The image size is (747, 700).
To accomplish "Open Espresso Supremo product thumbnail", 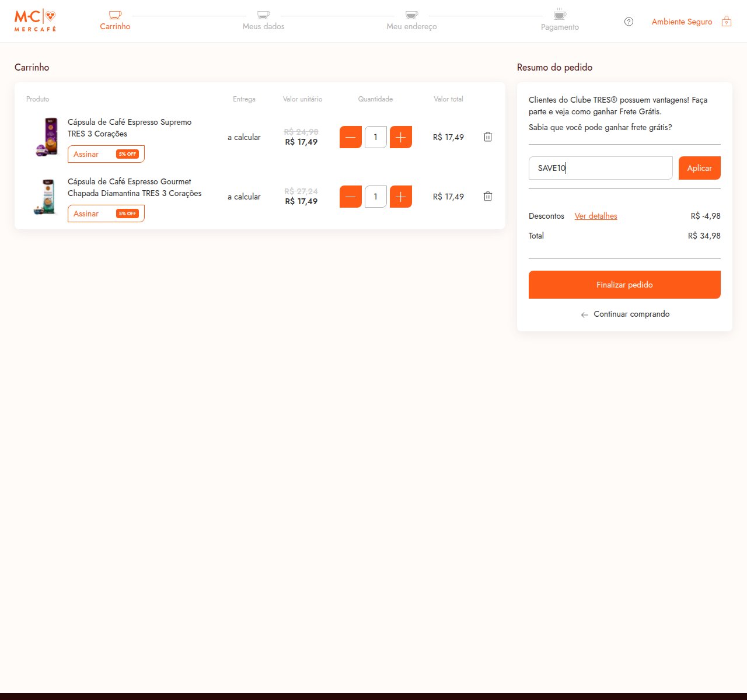I will [x=47, y=137].
